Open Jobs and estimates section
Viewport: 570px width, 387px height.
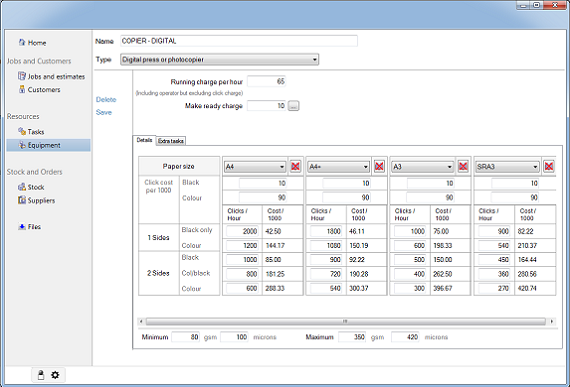pos(56,76)
